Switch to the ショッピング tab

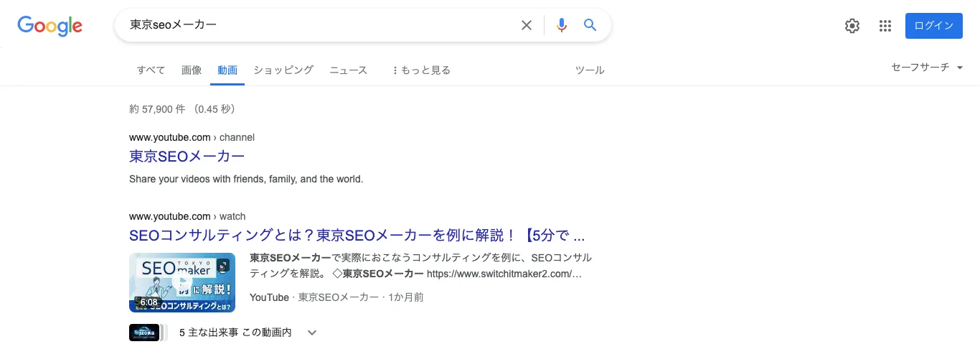283,70
